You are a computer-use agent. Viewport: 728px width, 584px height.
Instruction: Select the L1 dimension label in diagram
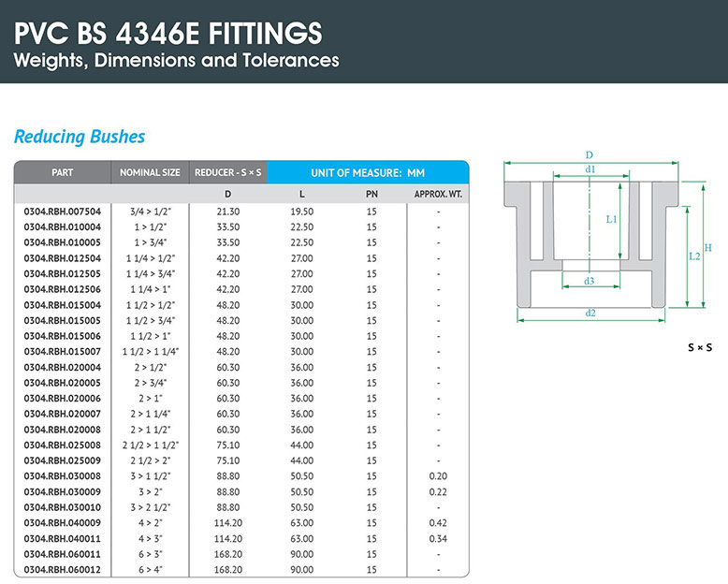point(610,219)
